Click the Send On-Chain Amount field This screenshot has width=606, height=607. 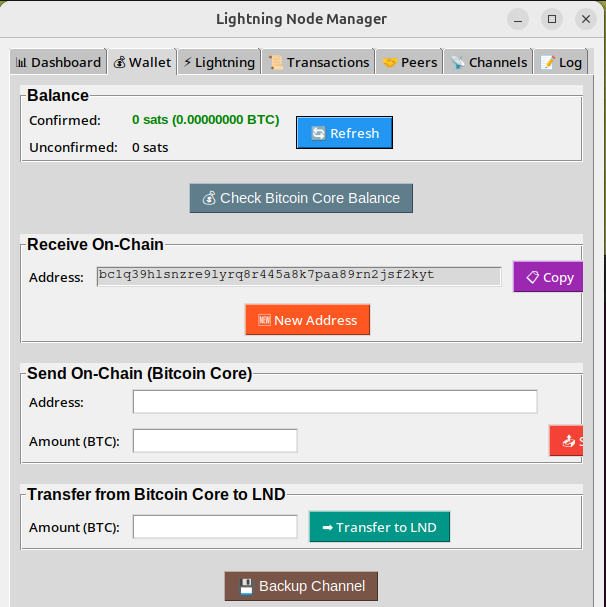coord(215,441)
